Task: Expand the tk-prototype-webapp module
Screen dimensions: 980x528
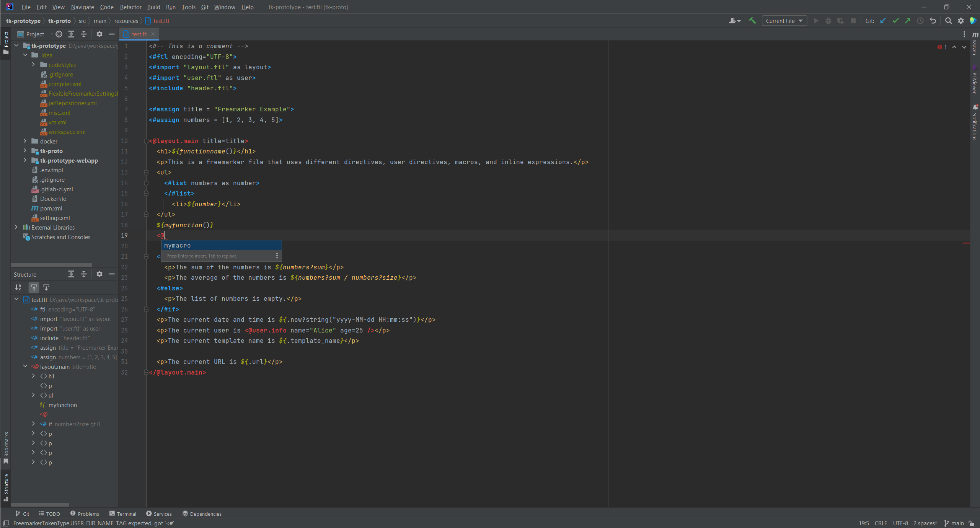Action: click(x=25, y=160)
